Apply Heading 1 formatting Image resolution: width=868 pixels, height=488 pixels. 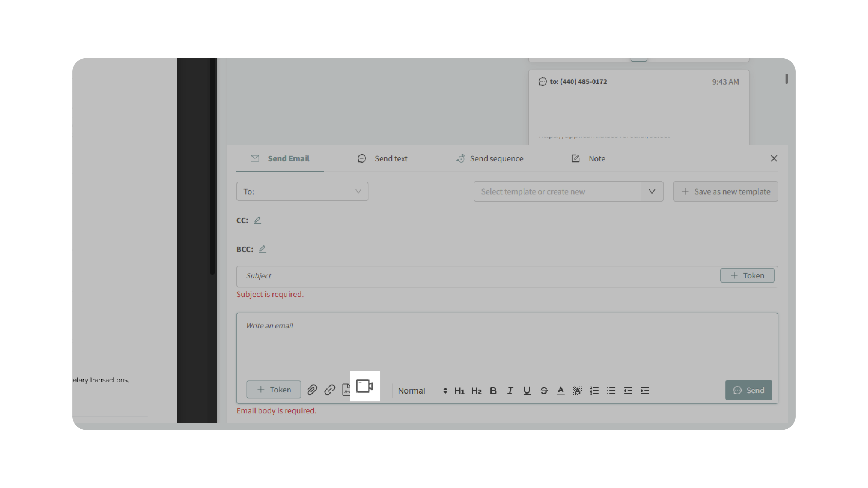(x=459, y=391)
